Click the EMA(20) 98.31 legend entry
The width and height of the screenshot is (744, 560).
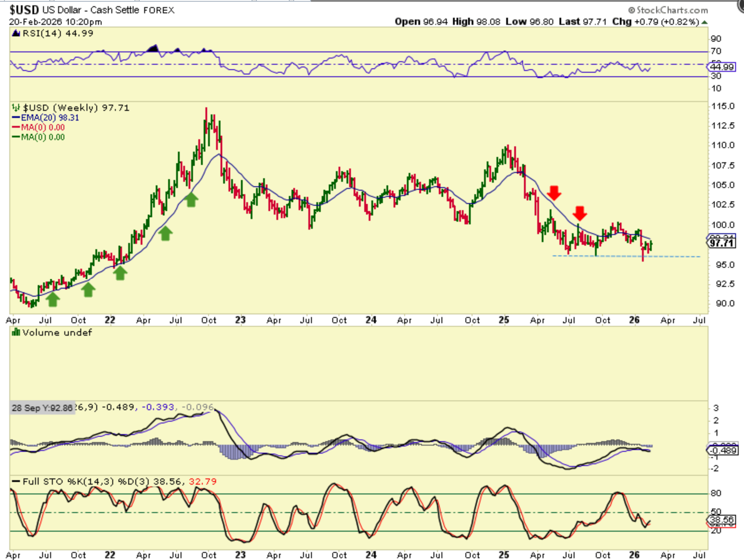(x=50, y=117)
